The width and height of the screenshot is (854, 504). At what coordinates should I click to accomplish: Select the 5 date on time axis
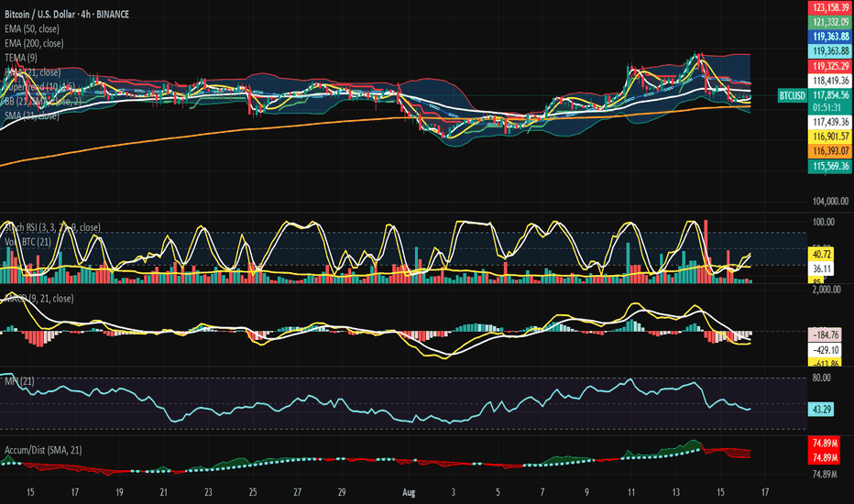(x=498, y=492)
